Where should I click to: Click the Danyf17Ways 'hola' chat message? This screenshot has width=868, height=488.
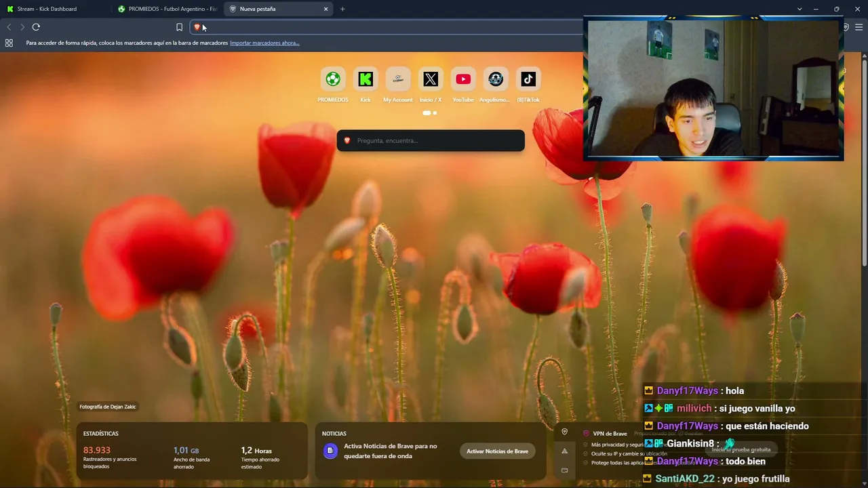694,390
